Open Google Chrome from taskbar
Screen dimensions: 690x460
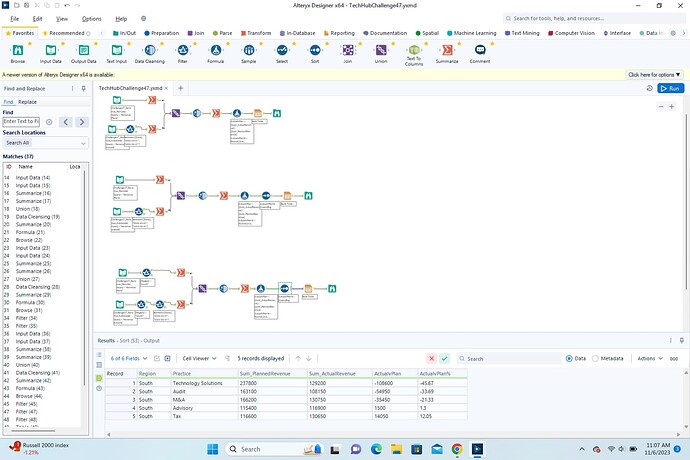tap(457, 449)
